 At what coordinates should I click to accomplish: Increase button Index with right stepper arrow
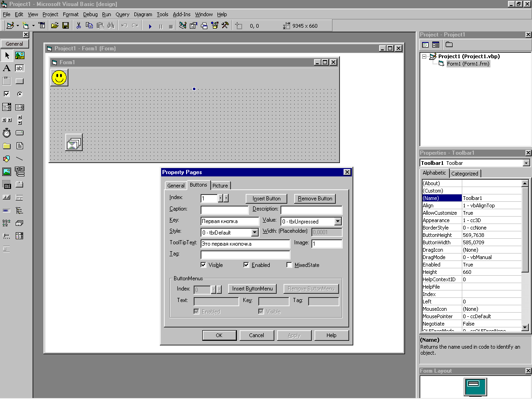click(x=226, y=198)
